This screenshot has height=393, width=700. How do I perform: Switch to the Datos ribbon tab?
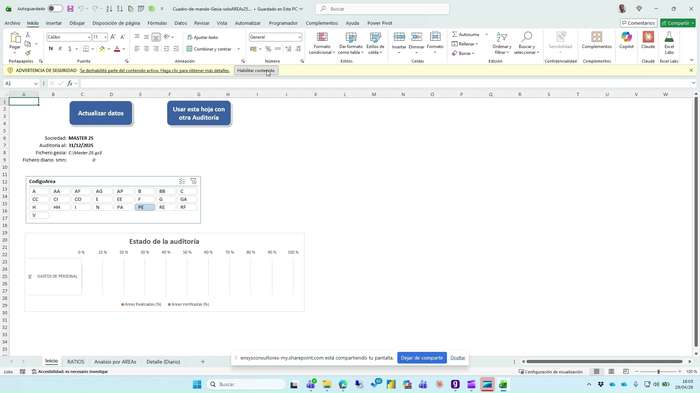click(180, 23)
